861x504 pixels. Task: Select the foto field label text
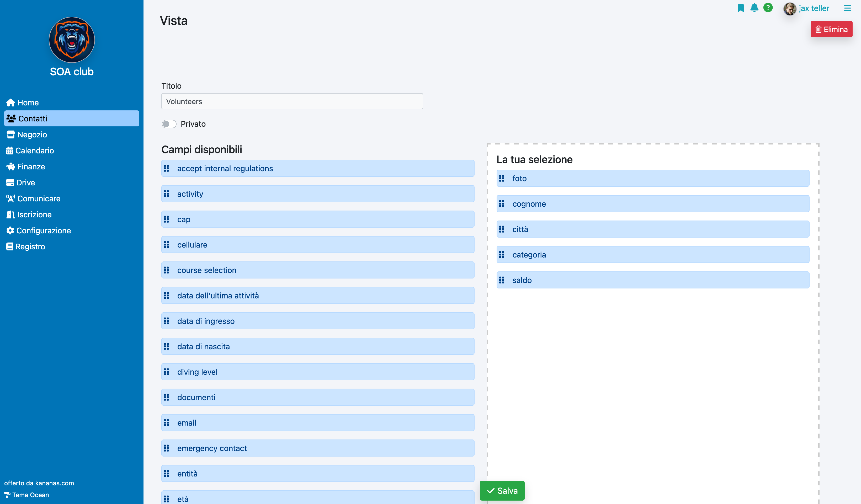coord(519,178)
